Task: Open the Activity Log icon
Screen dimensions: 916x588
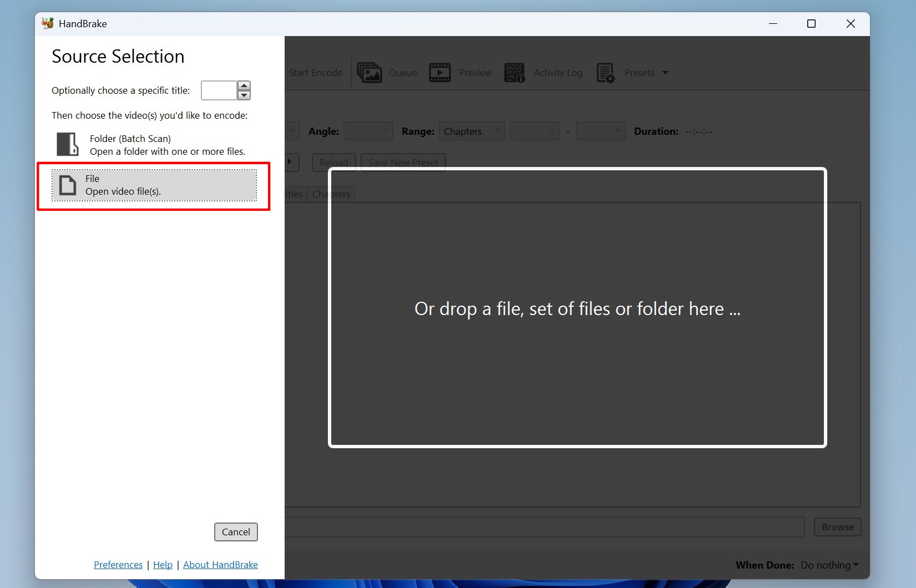Action: [x=514, y=73]
